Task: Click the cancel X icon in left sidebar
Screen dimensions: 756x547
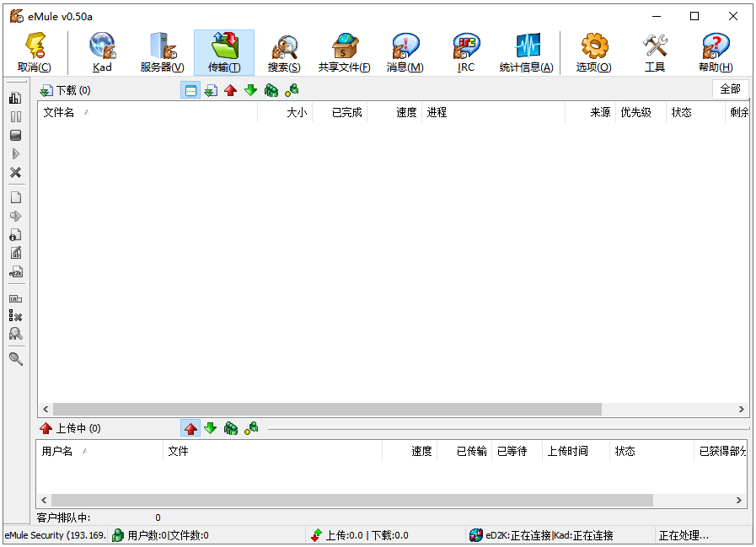Action: point(15,173)
